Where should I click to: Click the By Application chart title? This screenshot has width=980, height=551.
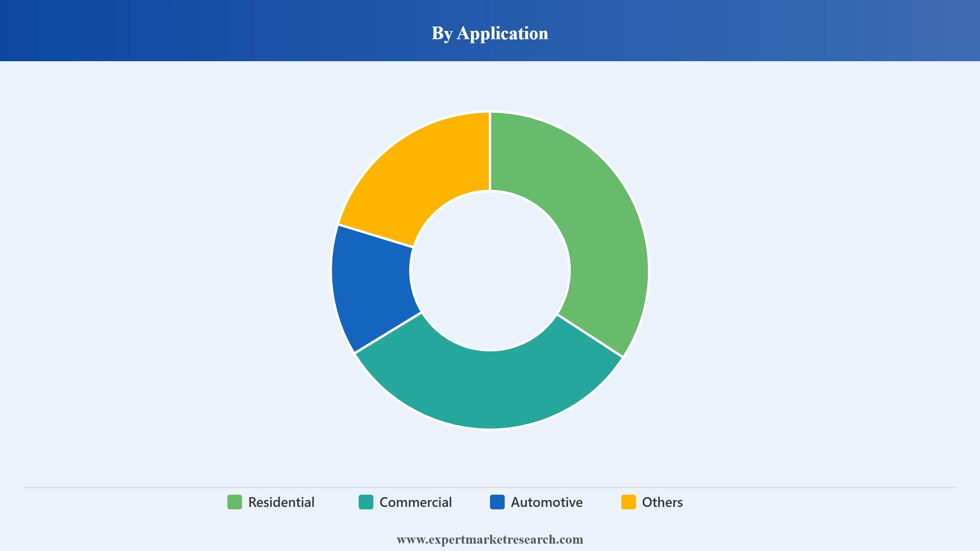490,33
